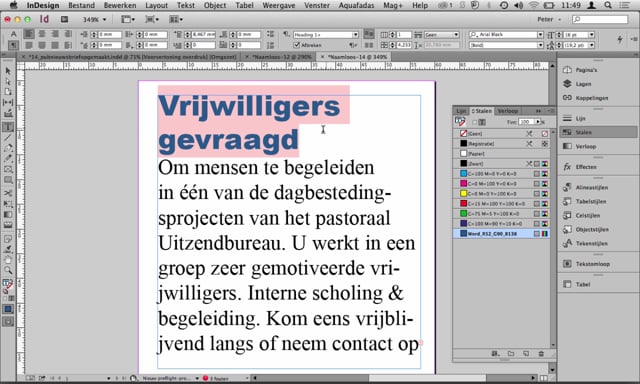
Task: Open the Heading paragraph style dropdown
Action: coord(356,35)
